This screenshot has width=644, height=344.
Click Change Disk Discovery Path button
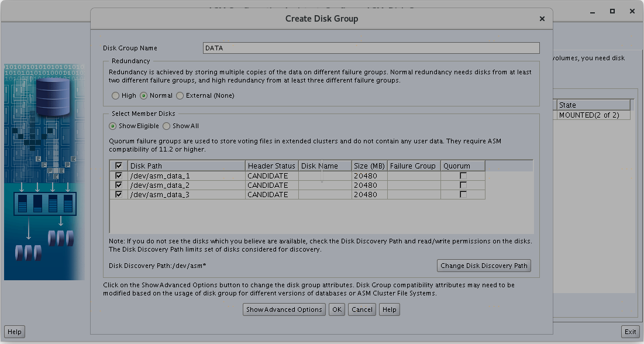(x=484, y=266)
